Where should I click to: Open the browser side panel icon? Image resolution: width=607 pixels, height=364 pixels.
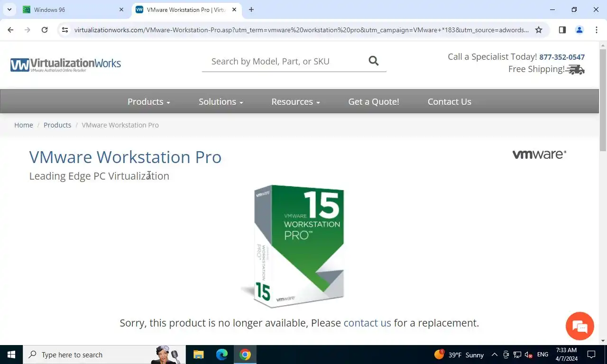coord(562,30)
